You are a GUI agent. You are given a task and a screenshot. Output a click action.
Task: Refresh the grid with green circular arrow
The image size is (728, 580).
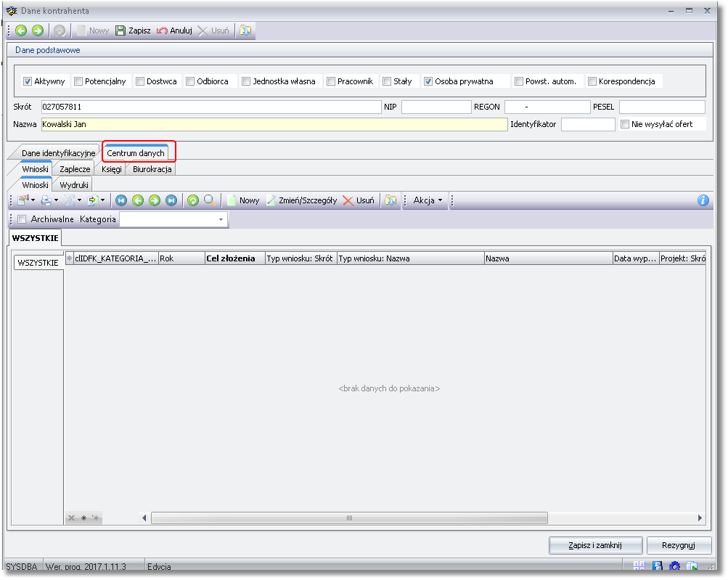(193, 200)
